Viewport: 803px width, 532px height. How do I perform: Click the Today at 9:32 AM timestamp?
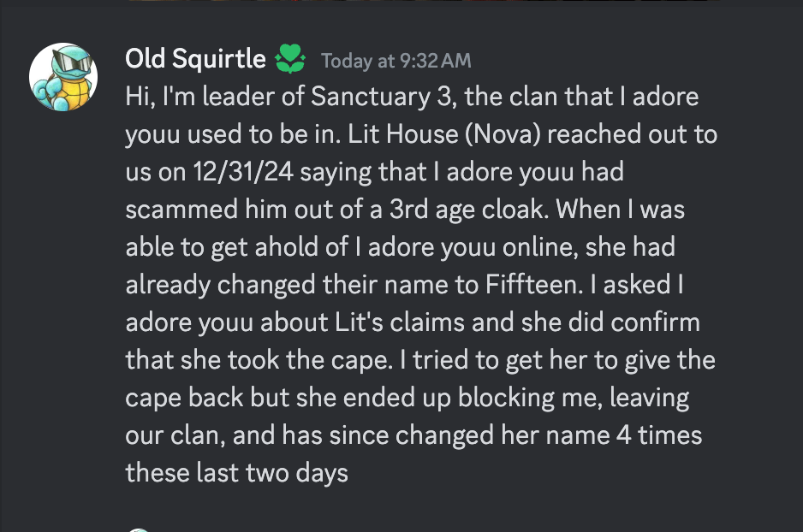pos(396,61)
